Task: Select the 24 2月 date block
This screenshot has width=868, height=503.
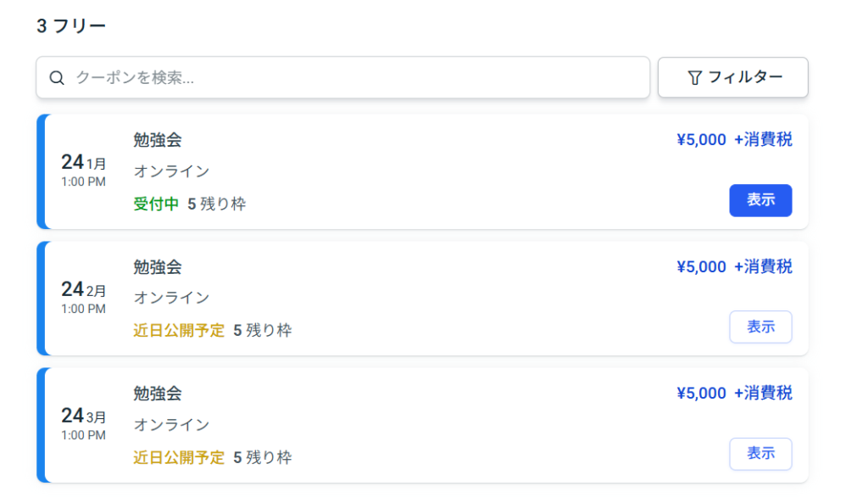Action: 84,297
